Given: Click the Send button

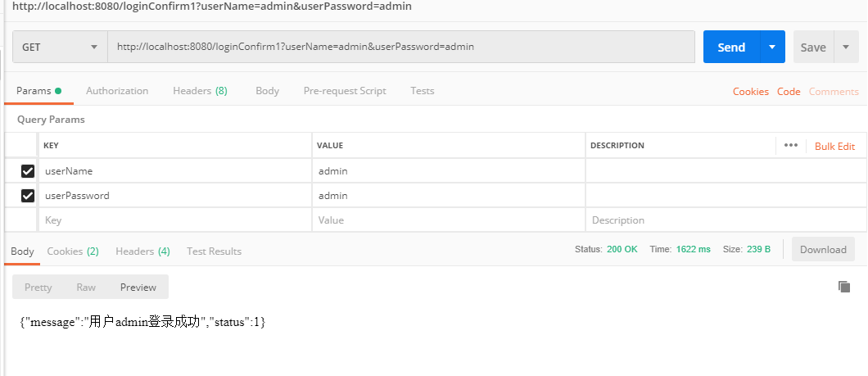Looking at the screenshot, I should click(731, 48).
